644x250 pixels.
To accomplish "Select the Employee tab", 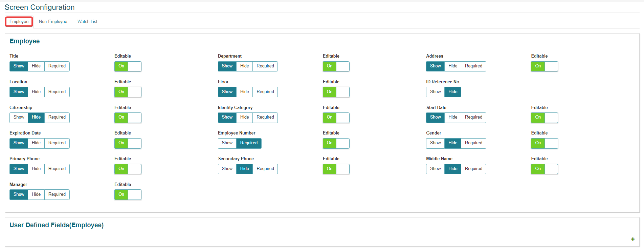I will click(19, 22).
